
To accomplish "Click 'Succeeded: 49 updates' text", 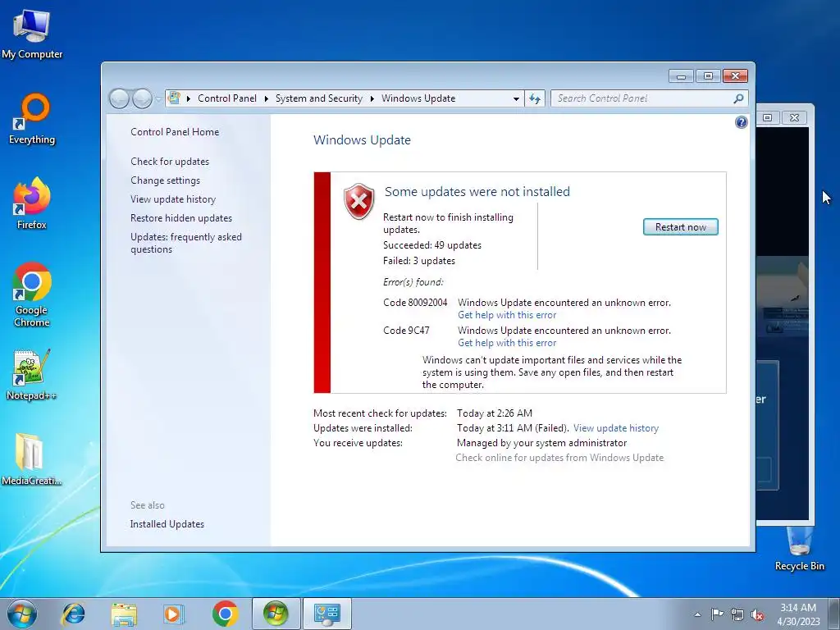I will coord(432,245).
